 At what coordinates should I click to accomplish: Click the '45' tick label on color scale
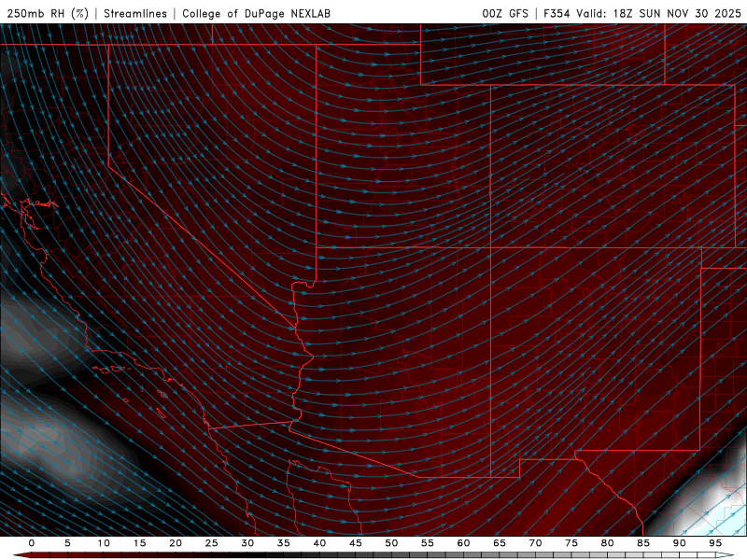click(356, 543)
